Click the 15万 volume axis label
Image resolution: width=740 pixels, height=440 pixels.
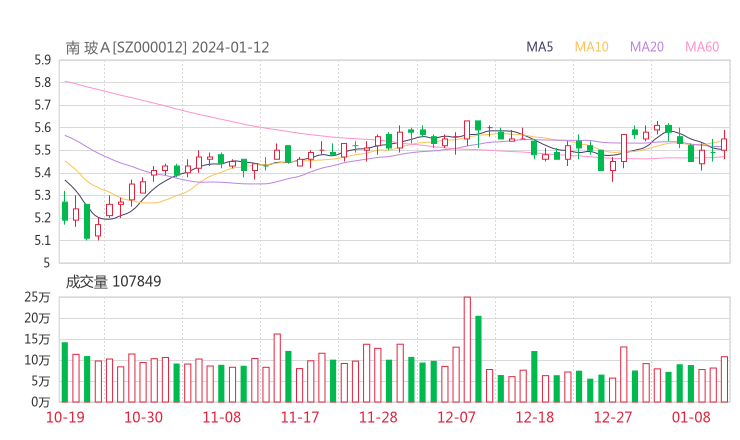[x=37, y=339]
